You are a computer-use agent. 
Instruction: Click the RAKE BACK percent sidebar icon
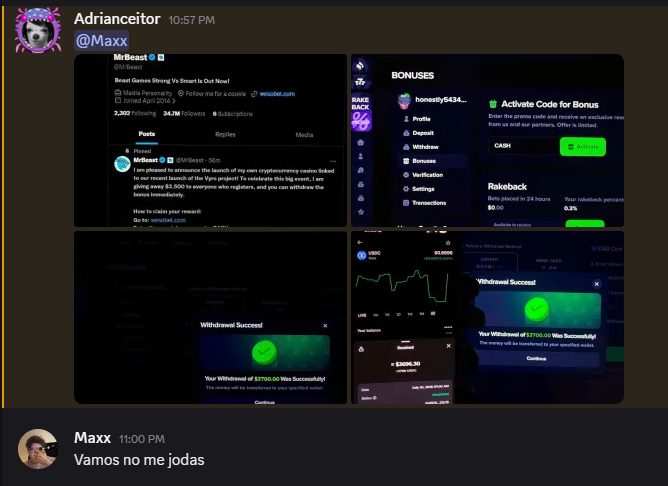pyautogui.click(x=361, y=113)
